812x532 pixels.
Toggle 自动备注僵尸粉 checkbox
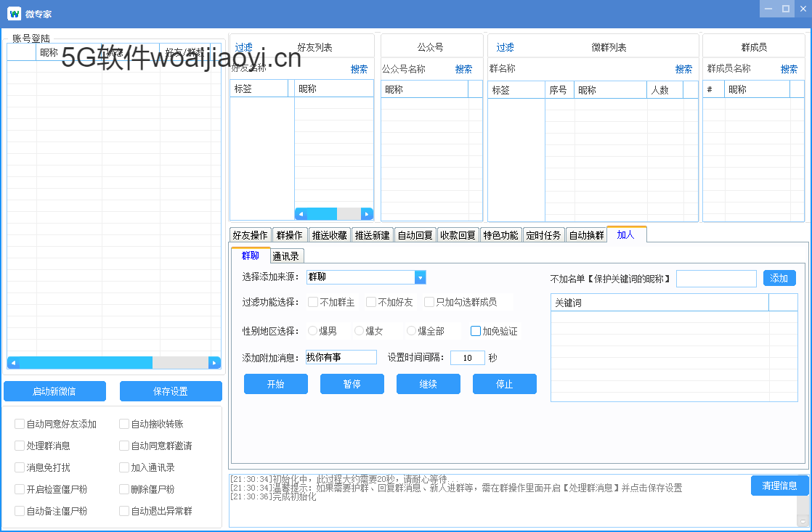[20, 511]
